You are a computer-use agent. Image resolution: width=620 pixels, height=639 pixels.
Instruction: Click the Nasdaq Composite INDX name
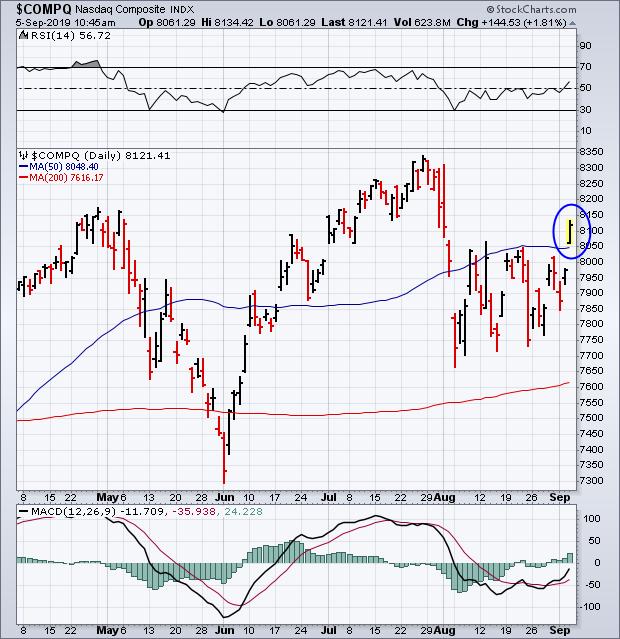tap(135, 9)
